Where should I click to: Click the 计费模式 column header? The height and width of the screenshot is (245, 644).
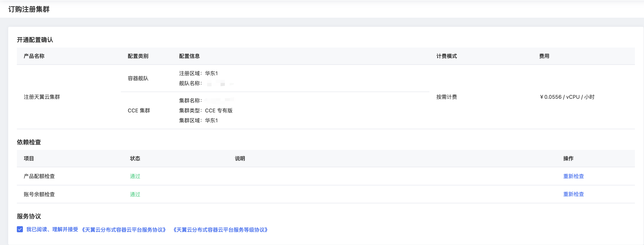pyautogui.click(x=447, y=56)
